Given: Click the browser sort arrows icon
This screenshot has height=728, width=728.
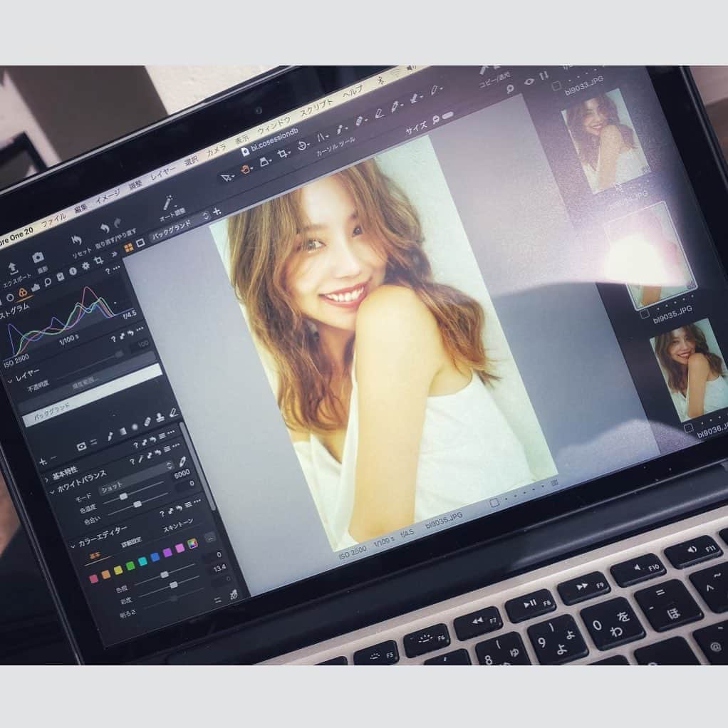Looking at the screenshot, I should point(545,76).
